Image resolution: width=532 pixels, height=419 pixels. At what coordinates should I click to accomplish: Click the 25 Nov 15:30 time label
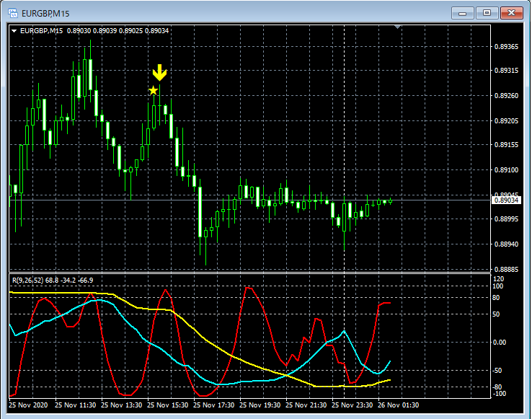168,405
